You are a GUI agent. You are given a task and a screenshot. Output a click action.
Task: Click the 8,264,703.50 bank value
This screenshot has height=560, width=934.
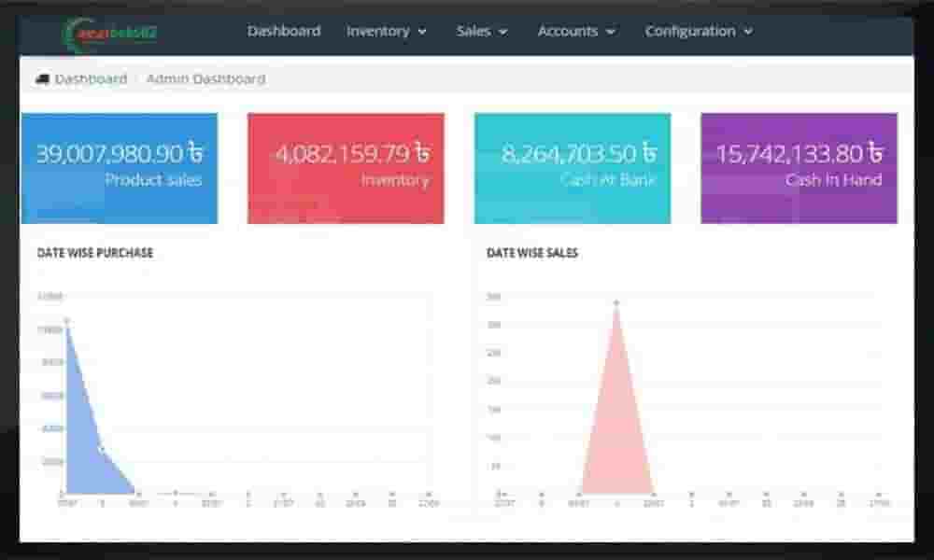(x=579, y=154)
